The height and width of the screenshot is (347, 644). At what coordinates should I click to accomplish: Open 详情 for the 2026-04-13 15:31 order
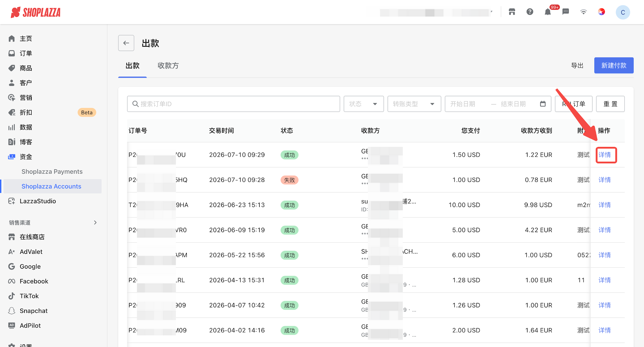pyautogui.click(x=604, y=280)
